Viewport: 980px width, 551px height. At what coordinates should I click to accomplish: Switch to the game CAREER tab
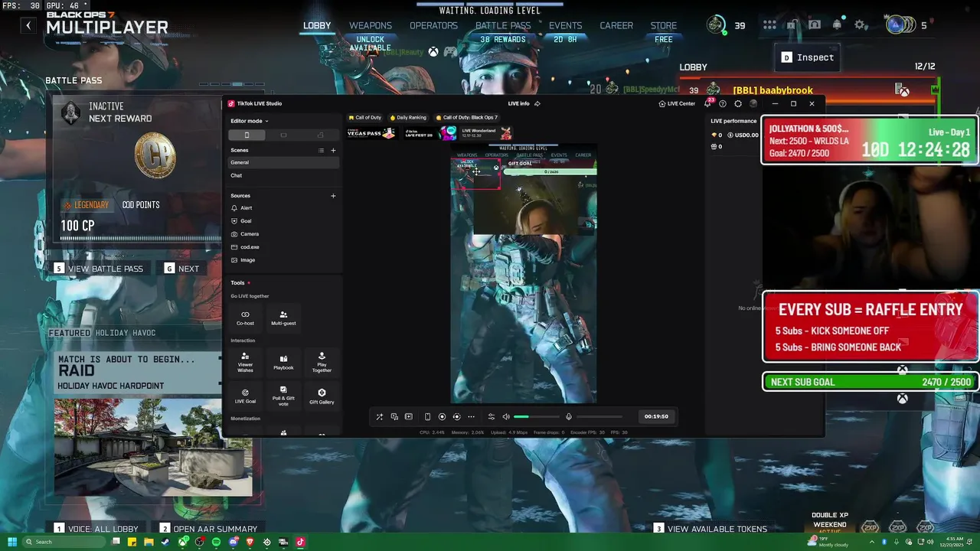616,26
